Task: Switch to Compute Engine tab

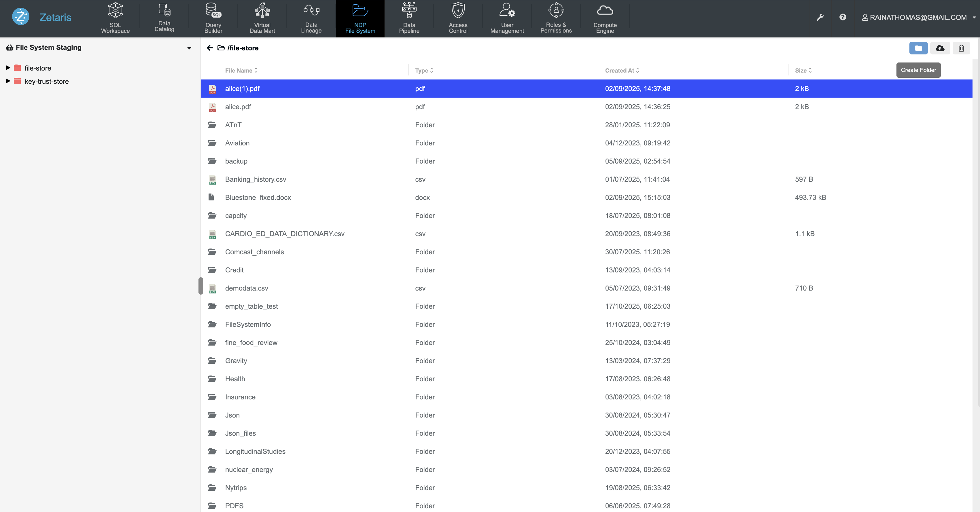Action: (605, 18)
